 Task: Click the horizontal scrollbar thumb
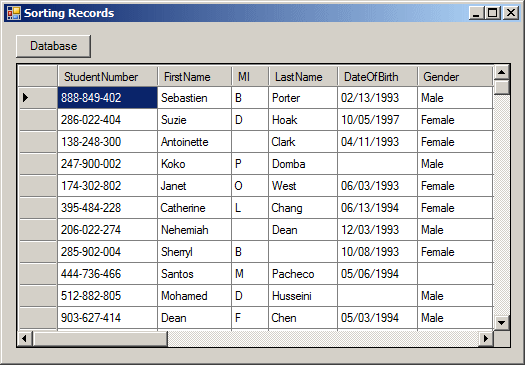tap(100, 339)
